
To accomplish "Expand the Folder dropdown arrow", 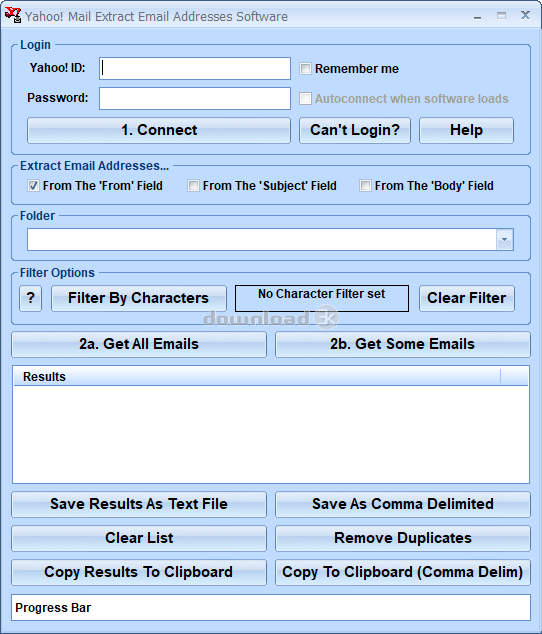I will (504, 239).
